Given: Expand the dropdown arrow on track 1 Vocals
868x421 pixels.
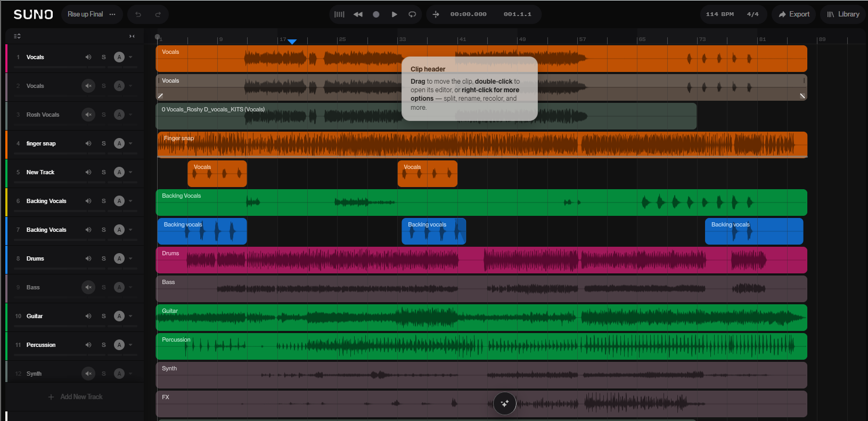Looking at the screenshot, I should click(130, 57).
